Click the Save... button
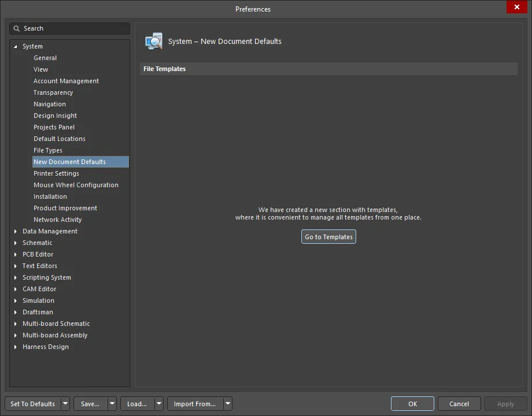532x416 pixels. tap(91, 404)
